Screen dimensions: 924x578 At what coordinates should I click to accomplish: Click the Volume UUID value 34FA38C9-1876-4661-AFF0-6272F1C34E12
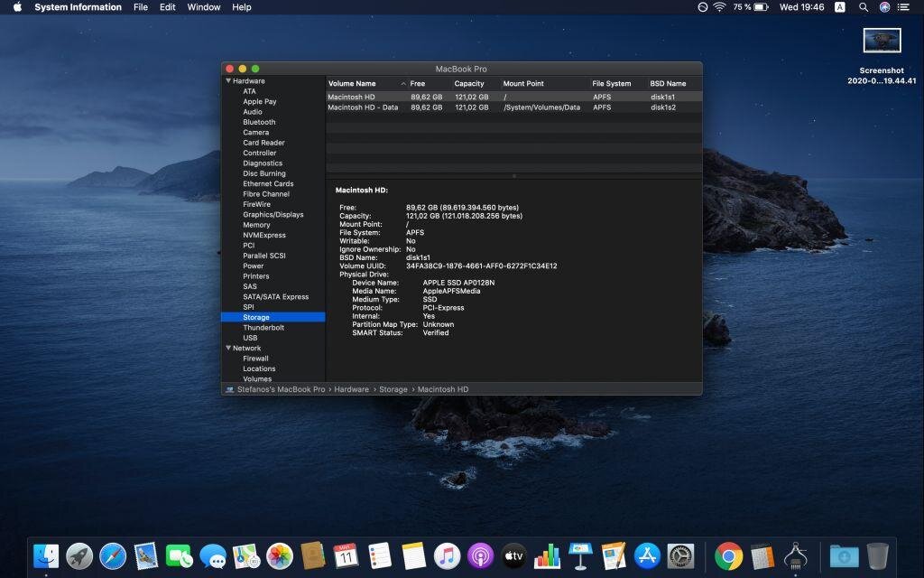click(x=482, y=266)
